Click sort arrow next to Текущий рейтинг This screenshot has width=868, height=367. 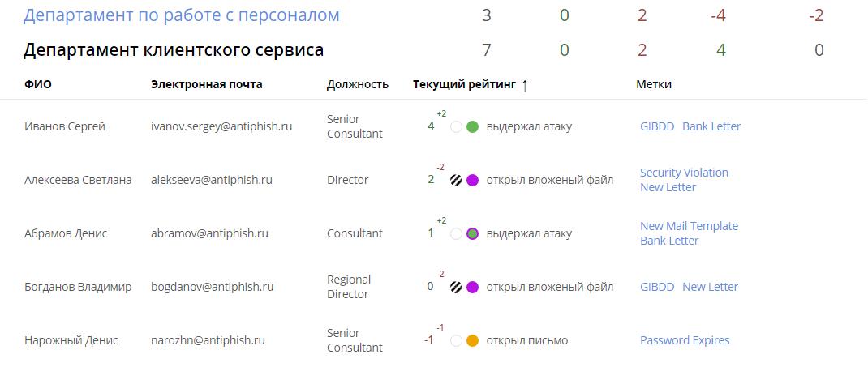click(x=525, y=85)
